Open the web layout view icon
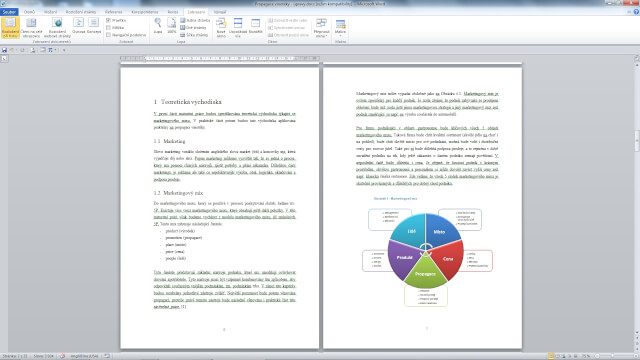Viewport: 640px width, 360px height. [x=57, y=28]
